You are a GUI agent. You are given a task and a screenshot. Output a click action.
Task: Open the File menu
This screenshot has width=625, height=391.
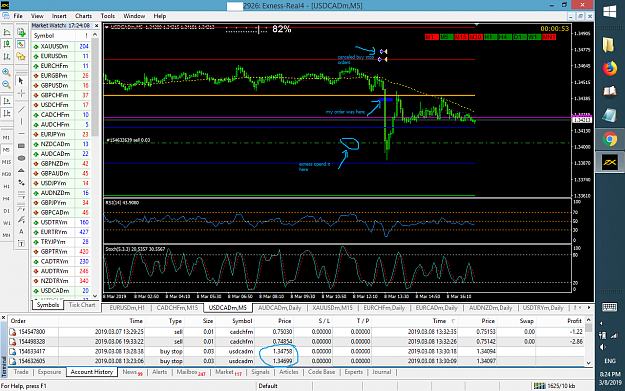coord(18,16)
